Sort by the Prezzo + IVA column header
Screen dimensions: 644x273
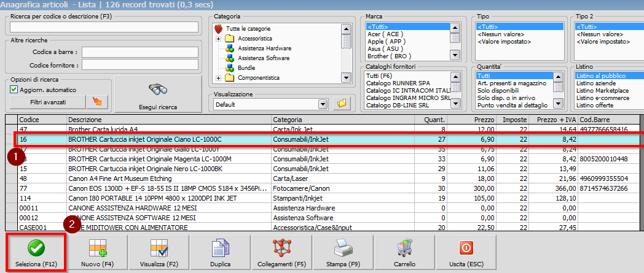coord(554,120)
